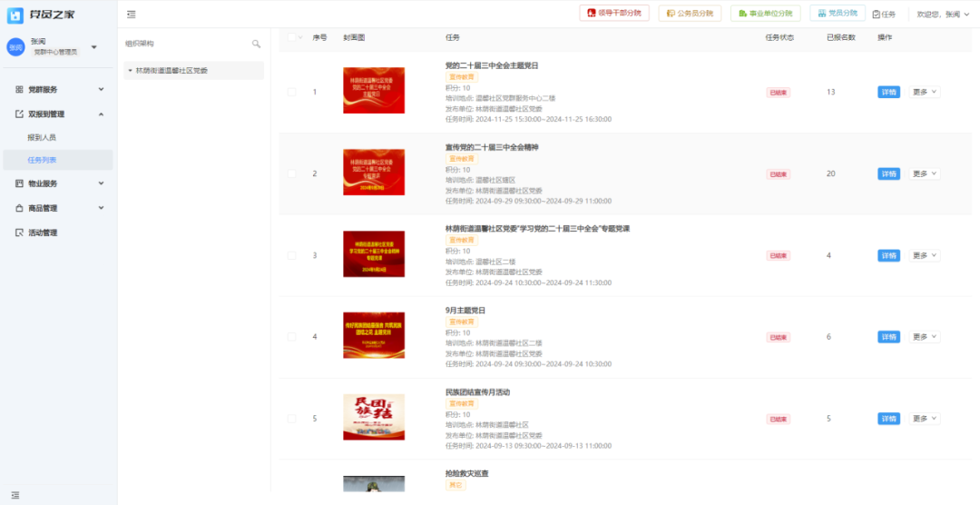Open the dropdown arrow beside 张闻 党群中心管理员
The height and width of the screenshot is (505, 980).
(93, 47)
